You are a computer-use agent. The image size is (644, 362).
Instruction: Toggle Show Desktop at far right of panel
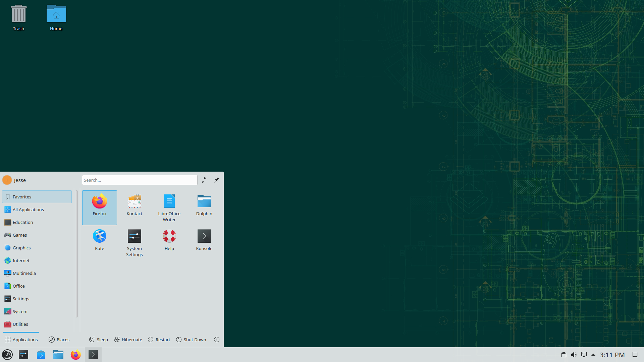636,355
